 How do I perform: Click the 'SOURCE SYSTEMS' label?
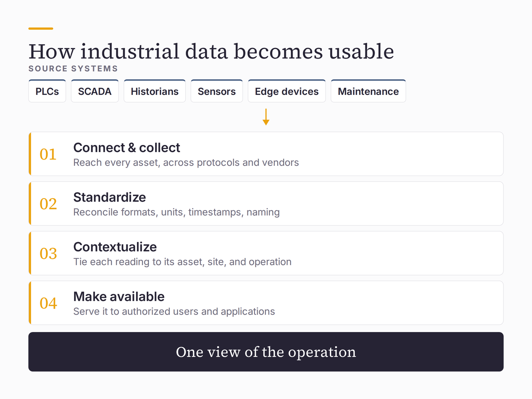[x=73, y=69]
